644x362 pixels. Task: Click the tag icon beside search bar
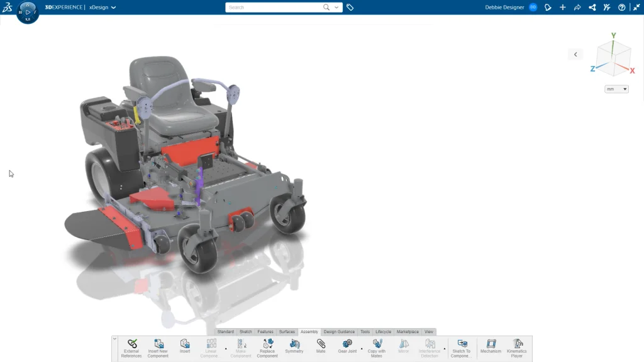(350, 7)
